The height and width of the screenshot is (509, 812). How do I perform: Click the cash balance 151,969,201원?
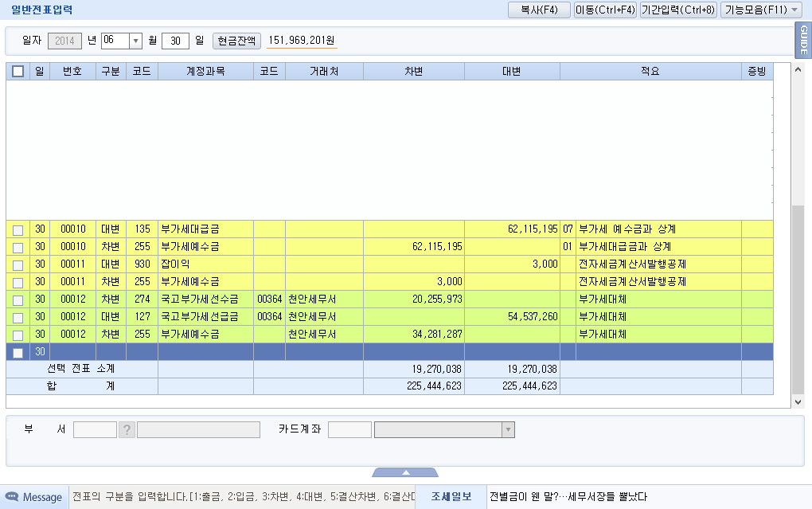click(302, 41)
